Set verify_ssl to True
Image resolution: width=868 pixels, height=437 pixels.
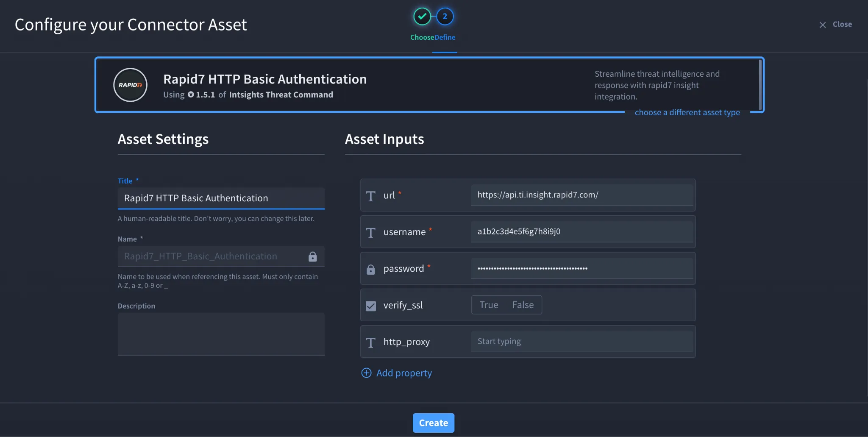click(x=489, y=305)
